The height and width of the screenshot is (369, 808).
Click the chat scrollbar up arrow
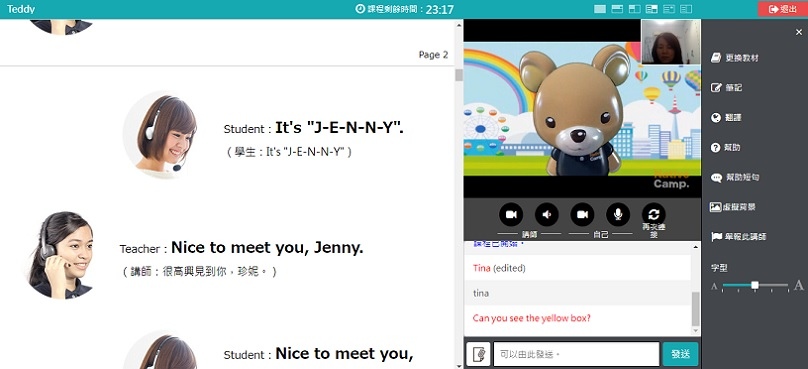(696, 247)
